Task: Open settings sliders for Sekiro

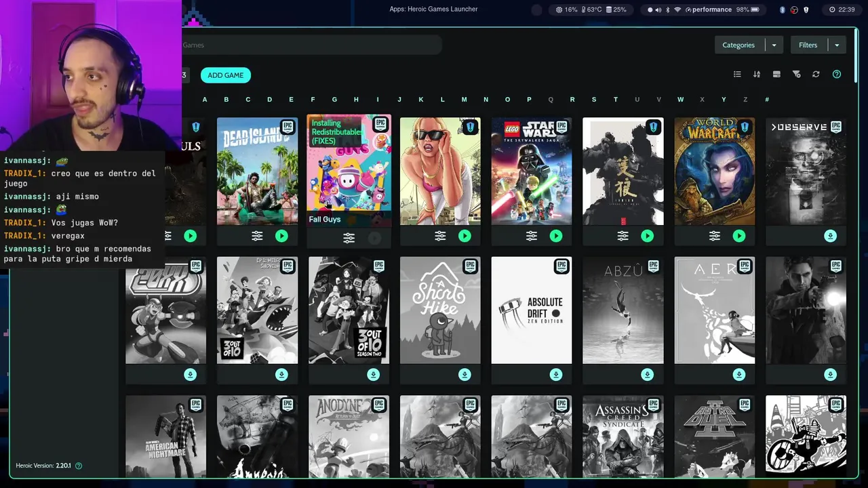Action: click(x=623, y=236)
